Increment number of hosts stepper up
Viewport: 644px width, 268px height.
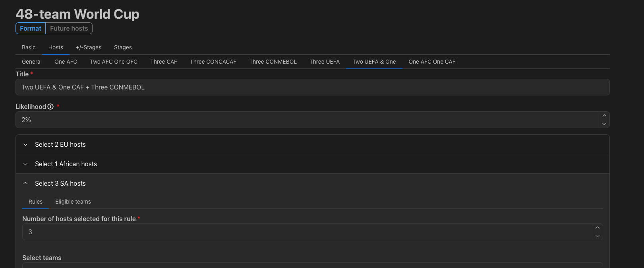point(597,228)
